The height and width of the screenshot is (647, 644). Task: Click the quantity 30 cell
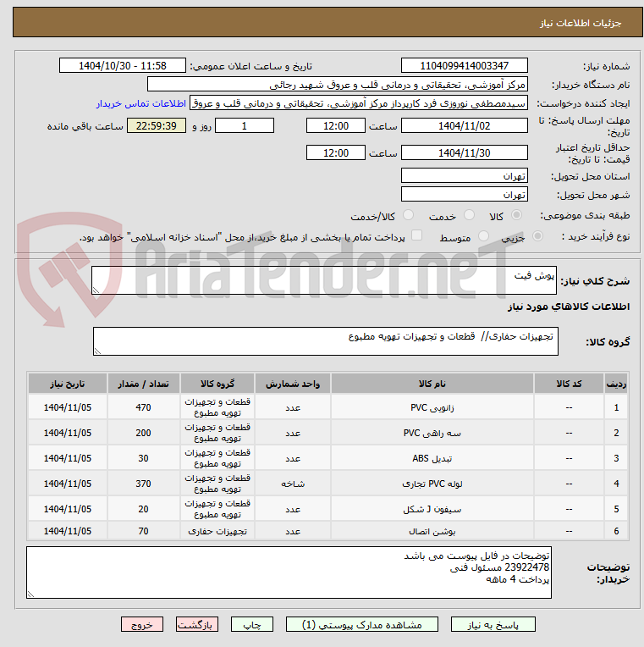144,458
